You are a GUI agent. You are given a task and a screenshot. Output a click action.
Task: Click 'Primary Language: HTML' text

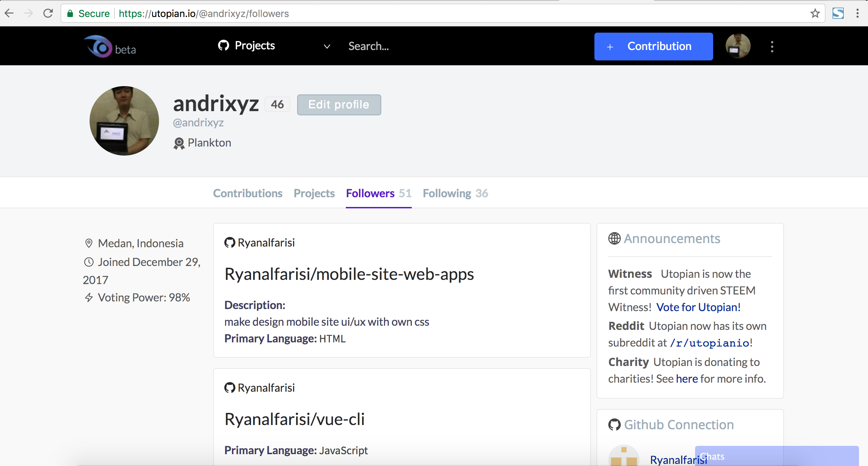click(x=285, y=339)
